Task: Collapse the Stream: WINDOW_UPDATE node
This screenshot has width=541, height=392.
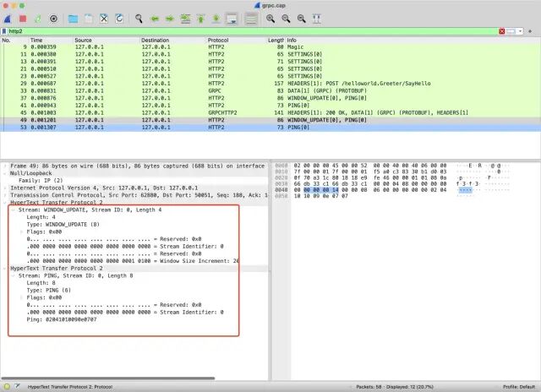Action: 14,210
